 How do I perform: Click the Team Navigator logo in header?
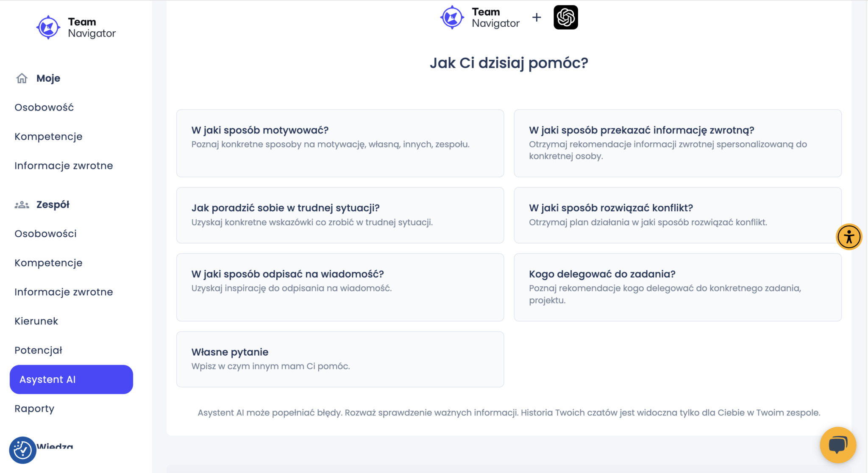tap(480, 17)
